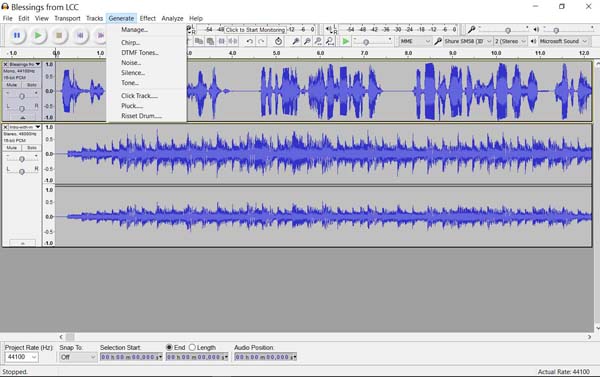This screenshot has width=600, height=377.
Task: Click the green Play-at-Speed button
Action: tap(346, 41)
